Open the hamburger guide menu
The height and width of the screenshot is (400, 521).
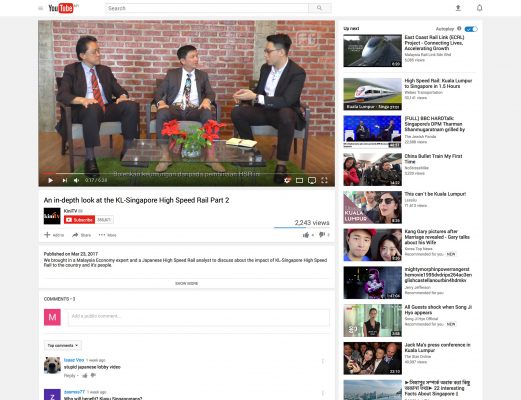point(41,8)
